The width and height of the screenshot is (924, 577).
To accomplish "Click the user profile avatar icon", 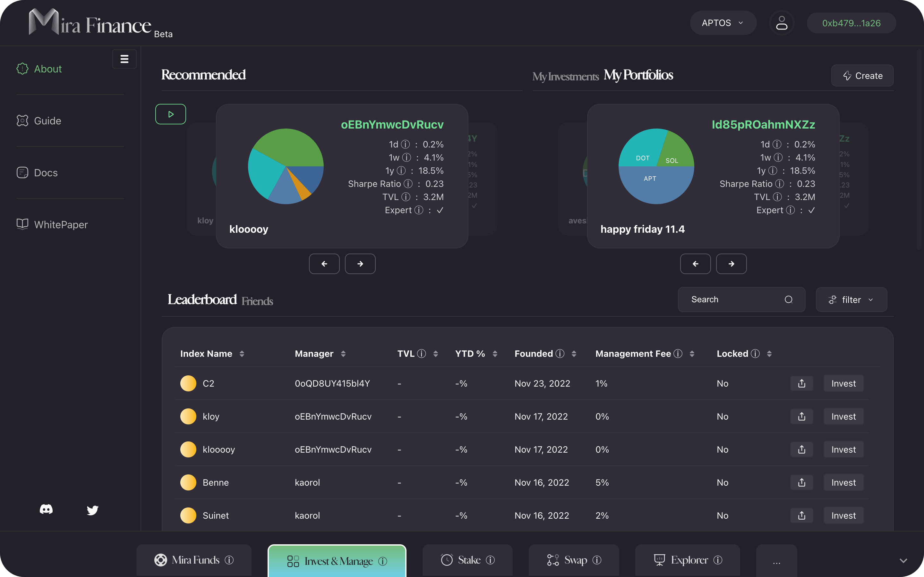I will pyautogui.click(x=782, y=23).
